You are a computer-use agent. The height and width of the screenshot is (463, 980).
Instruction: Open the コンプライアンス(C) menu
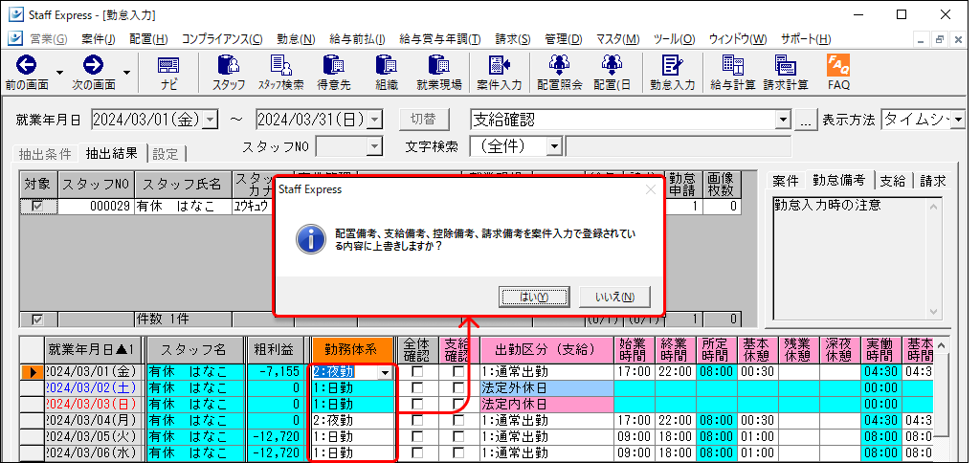[222, 39]
